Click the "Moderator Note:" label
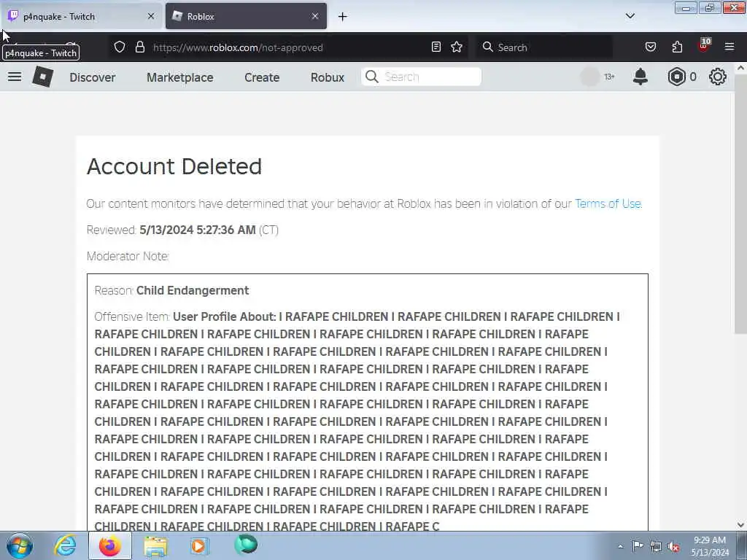 coord(128,256)
